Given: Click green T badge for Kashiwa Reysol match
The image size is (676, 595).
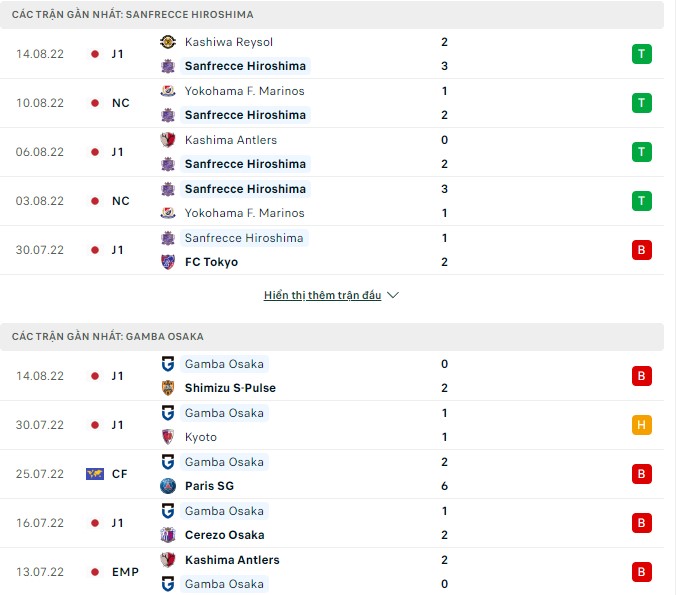Looking at the screenshot, I should click(641, 54).
